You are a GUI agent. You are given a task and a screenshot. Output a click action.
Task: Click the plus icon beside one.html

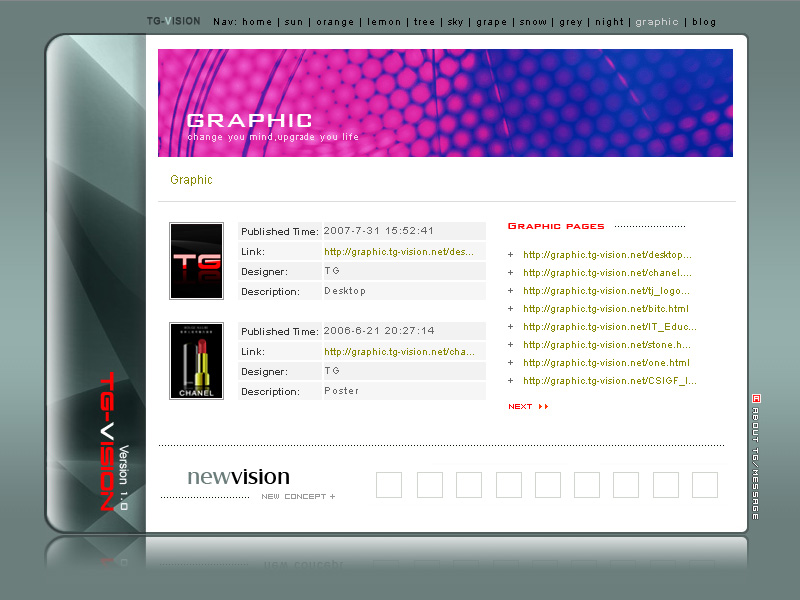[510, 363]
